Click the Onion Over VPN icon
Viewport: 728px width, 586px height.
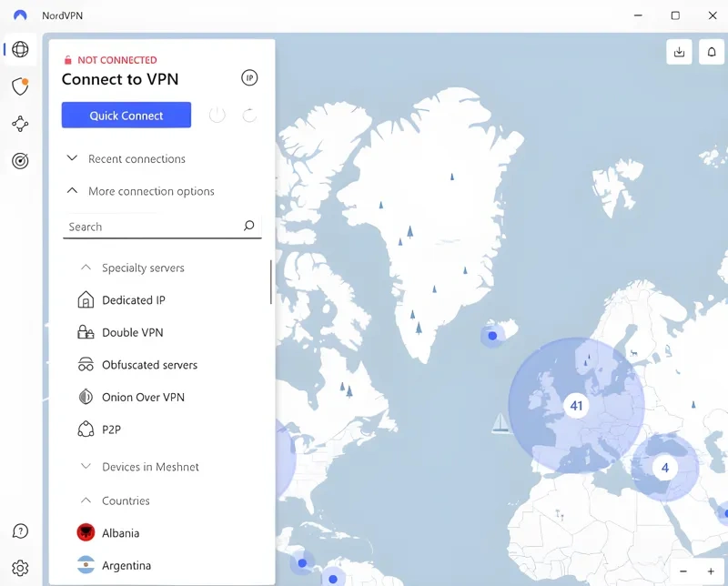(86, 397)
